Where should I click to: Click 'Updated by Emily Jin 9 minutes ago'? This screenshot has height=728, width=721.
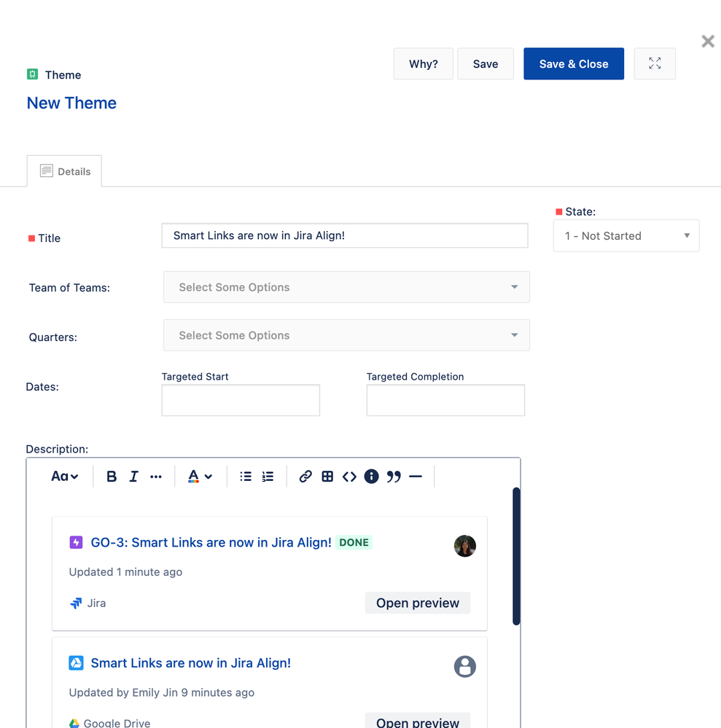162,693
